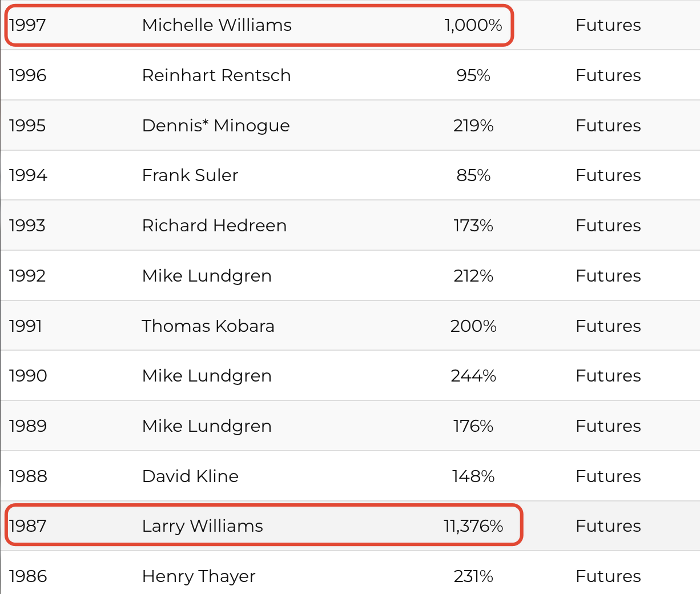
Task: Select the 1,000% return value
Action: pyautogui.click(x=473, y=25)
